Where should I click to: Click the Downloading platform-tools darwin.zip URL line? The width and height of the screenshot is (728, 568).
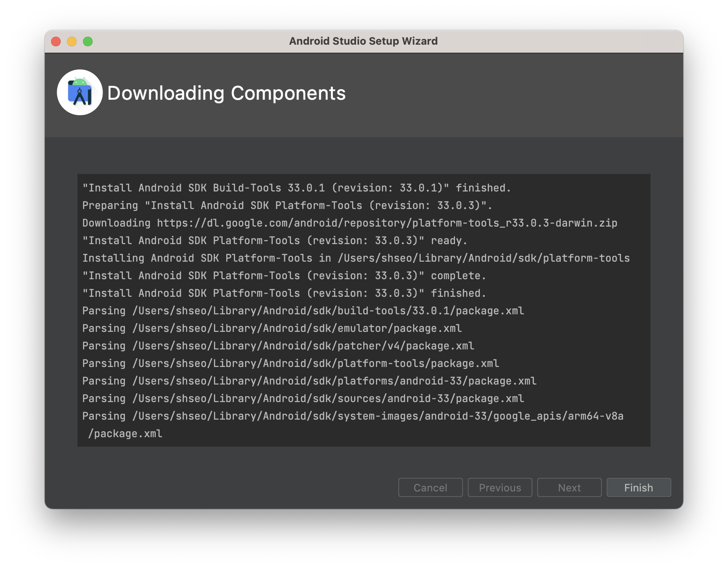(350, 223)
